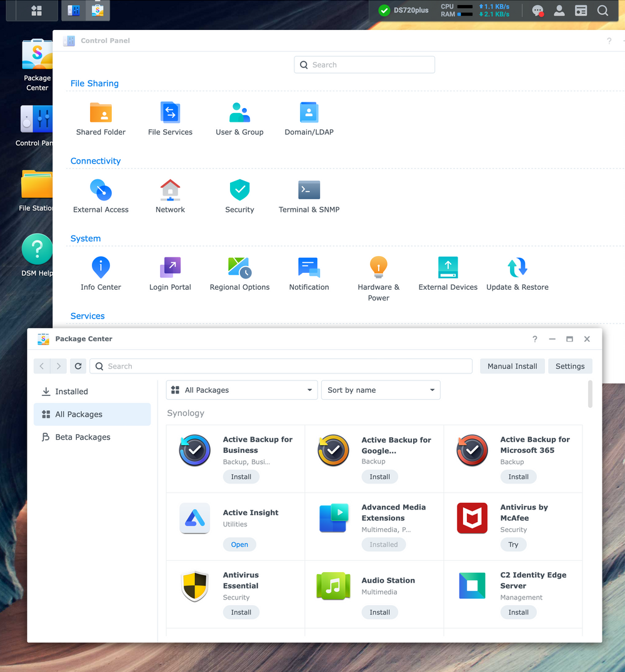Open User & Group settings
The image size is (625, 672).
(239, 119)
